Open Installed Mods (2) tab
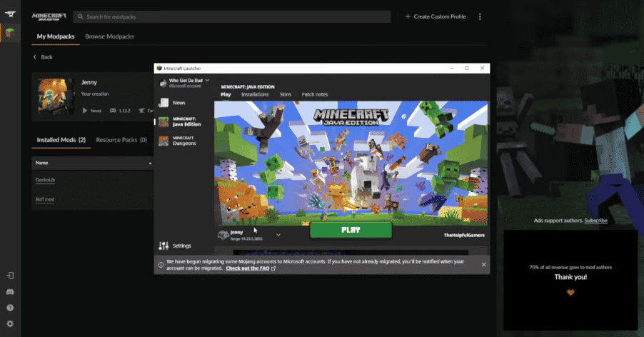 point(61,140)
